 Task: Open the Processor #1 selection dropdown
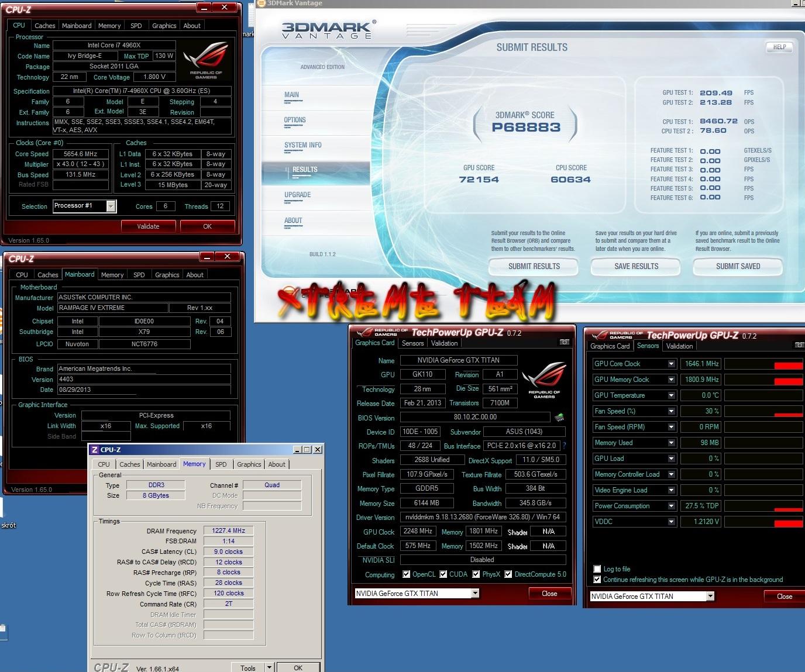pyautogui.click(x=111, y=206)
